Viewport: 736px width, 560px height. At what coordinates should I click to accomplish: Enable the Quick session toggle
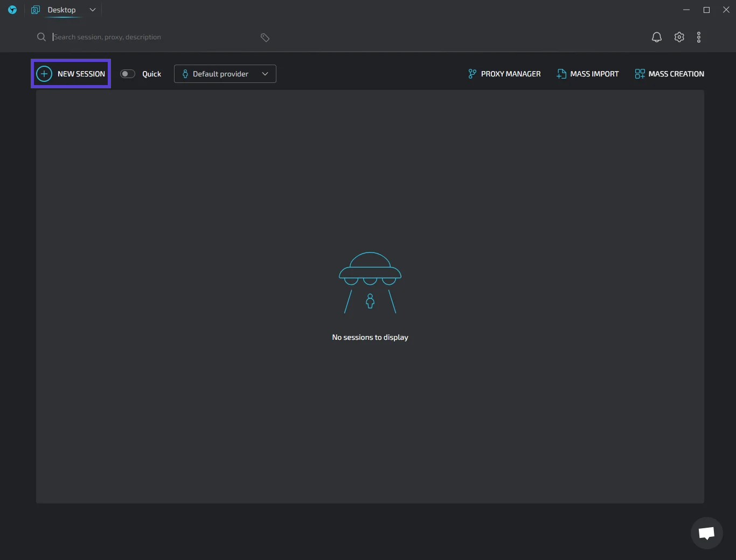(x=128, y=74)
